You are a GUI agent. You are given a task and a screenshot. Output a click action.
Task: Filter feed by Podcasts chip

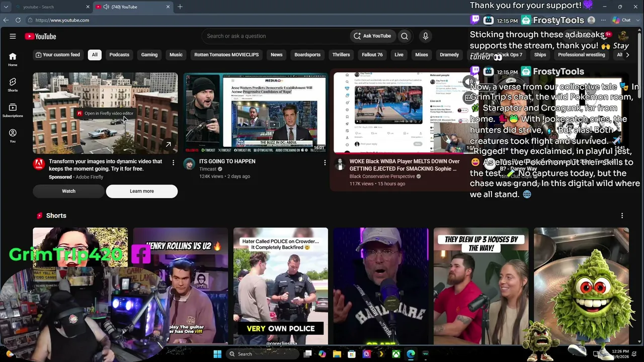(x=119, y=55)
